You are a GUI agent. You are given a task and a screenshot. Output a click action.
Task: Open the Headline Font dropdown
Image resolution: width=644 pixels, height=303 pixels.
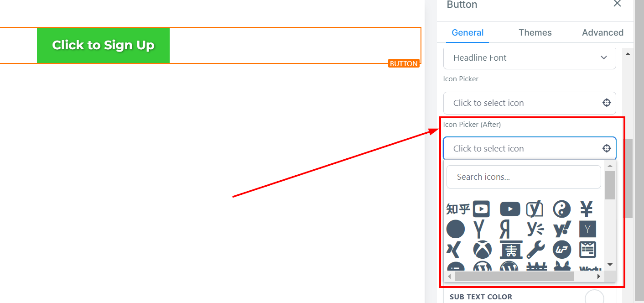[530, 58]
